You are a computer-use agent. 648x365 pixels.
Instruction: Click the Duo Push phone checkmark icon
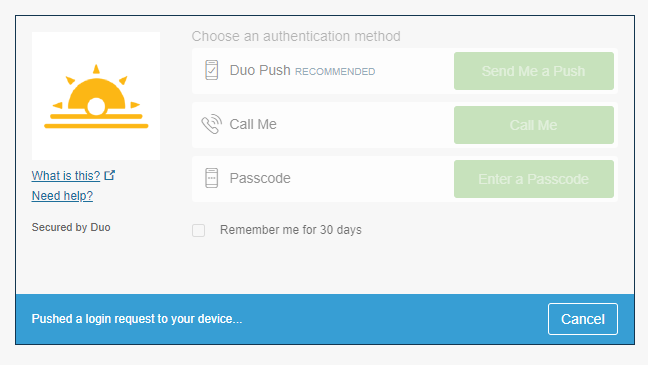[212, 70]
